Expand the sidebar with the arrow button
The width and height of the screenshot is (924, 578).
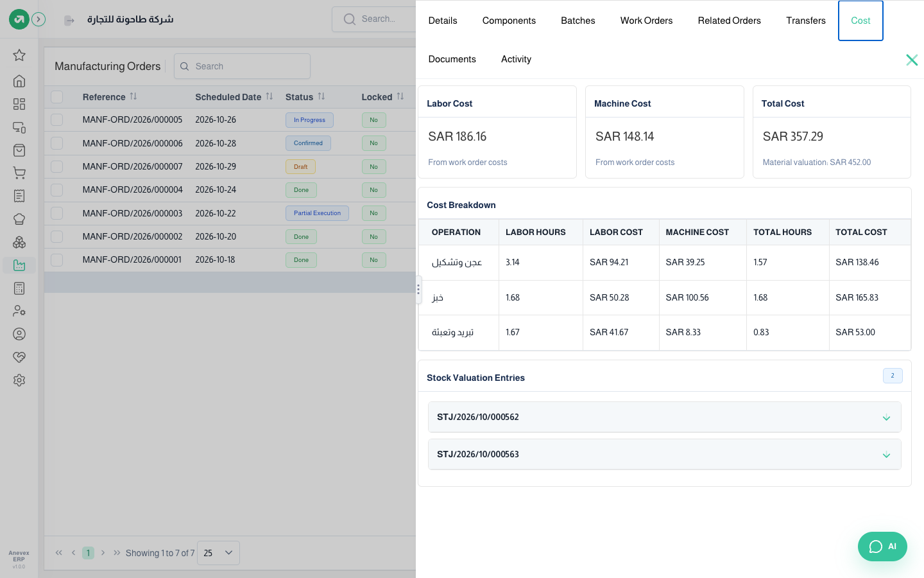(38, 19)
